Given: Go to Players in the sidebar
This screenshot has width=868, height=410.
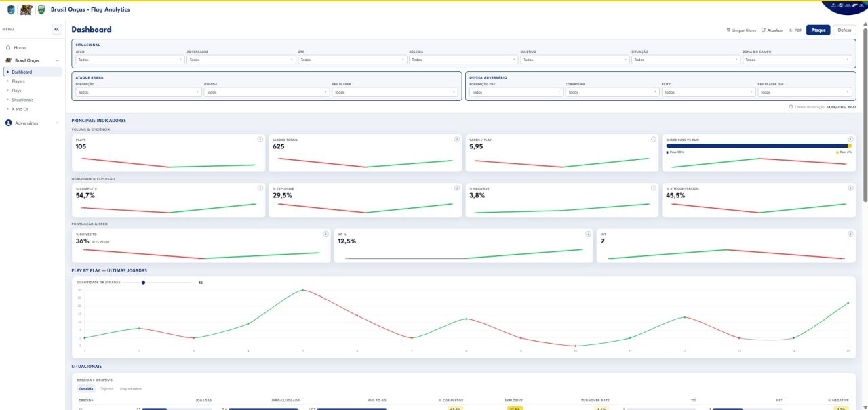Looking at the screenshot, I should [x=18, y=81].
